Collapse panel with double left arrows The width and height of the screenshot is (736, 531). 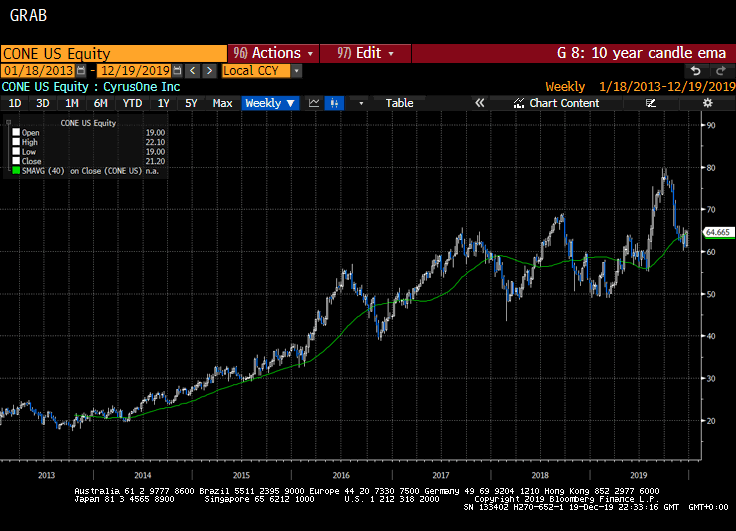(x=479, y=103)
